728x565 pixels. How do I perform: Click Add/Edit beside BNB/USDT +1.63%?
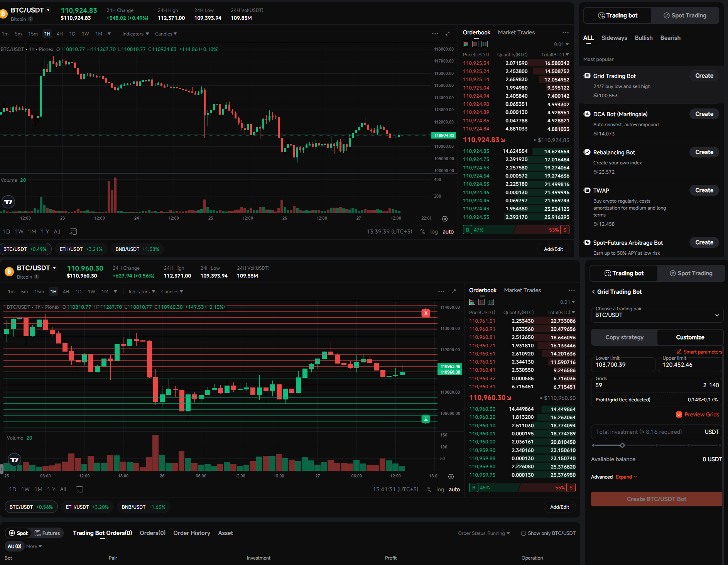tap(559, 507)
